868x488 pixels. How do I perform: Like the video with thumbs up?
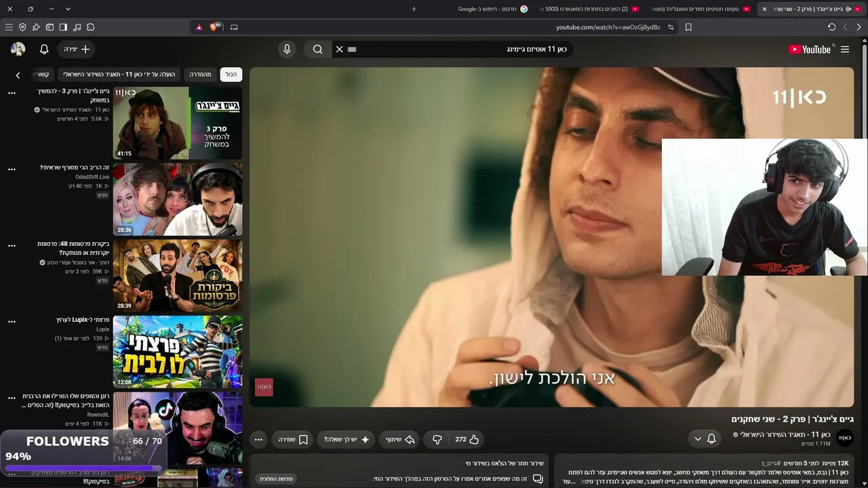(467, 439)
